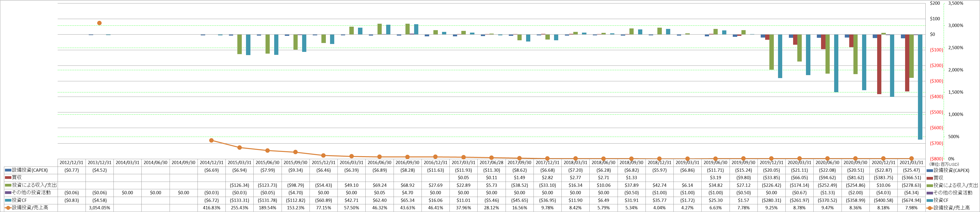The width and height of the screenshot is (980, 212).
Task: Click the 2014/06/30 date column header
Action: [156, 163]
